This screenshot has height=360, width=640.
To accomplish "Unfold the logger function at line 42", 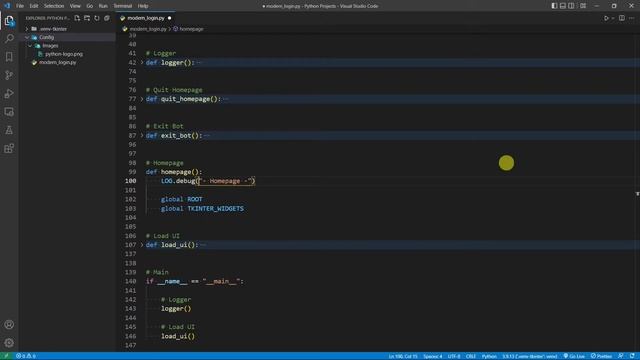I will click(x=142, y=62).
